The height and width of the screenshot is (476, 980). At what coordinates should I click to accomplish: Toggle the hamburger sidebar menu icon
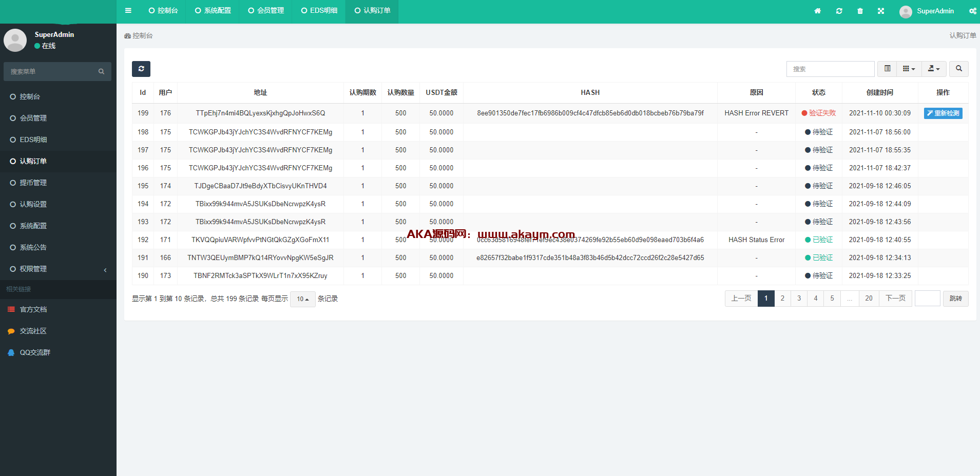click(128, 11)
